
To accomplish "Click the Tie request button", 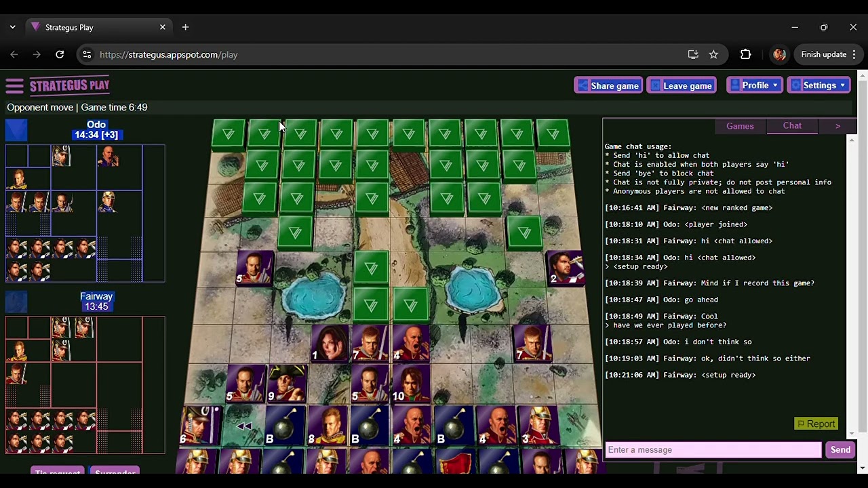I will pyautogui.click(x=58, y=472).
